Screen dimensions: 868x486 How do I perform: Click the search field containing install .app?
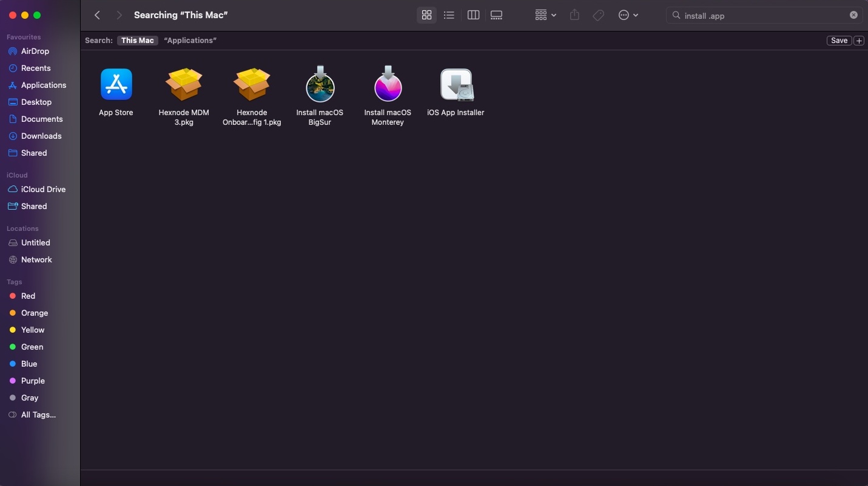[x=764, y=15]
